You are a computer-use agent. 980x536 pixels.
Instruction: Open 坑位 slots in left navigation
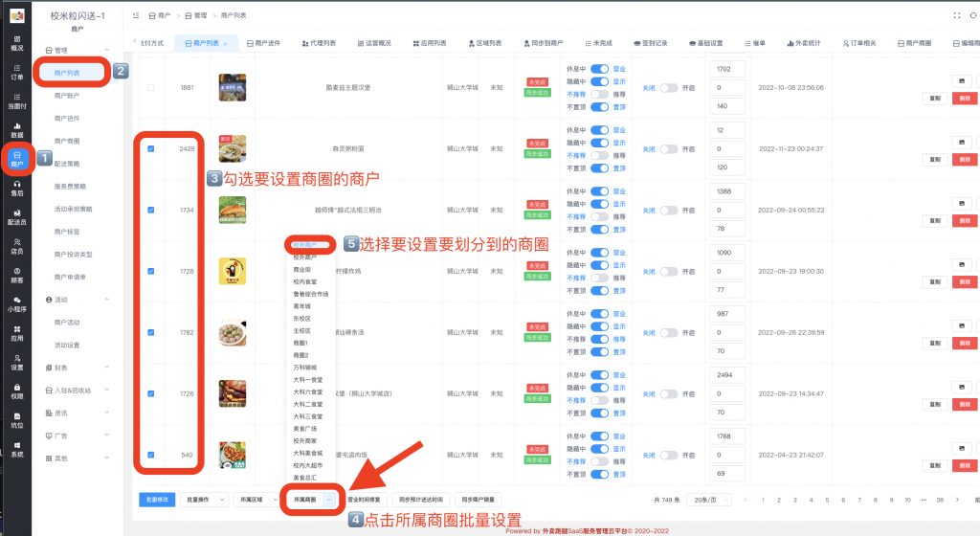[17, 420]
